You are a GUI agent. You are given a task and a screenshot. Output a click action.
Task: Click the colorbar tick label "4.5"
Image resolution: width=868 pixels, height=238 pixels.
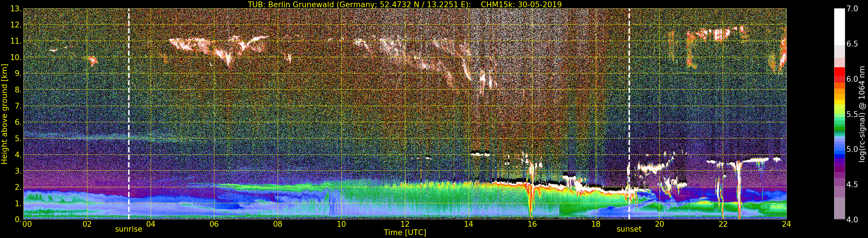(852, 184)
